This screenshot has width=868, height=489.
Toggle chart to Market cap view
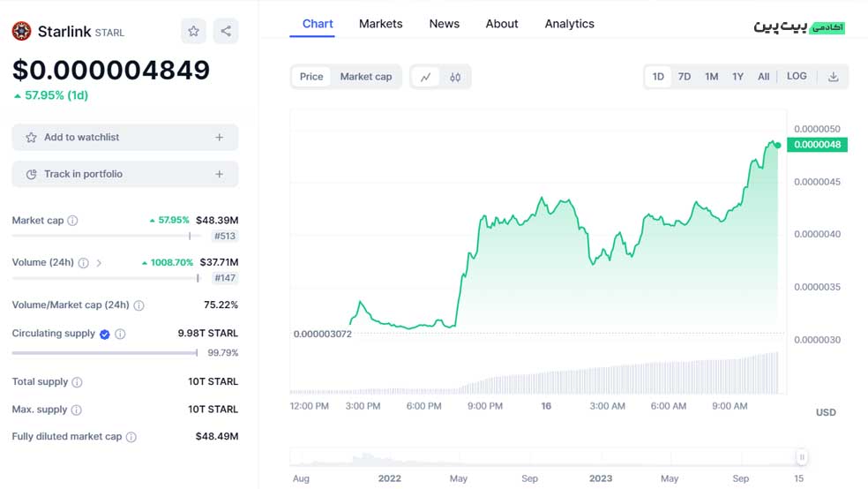tap(365, 77)
